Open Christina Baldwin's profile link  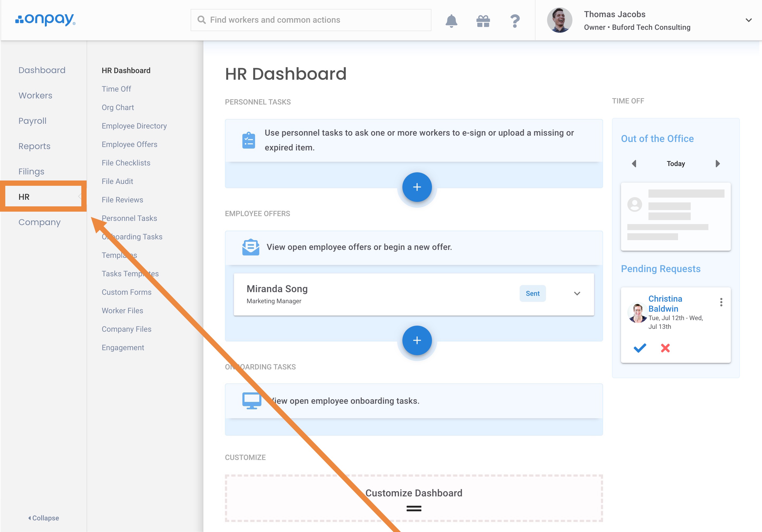click(x=665, y=303)
